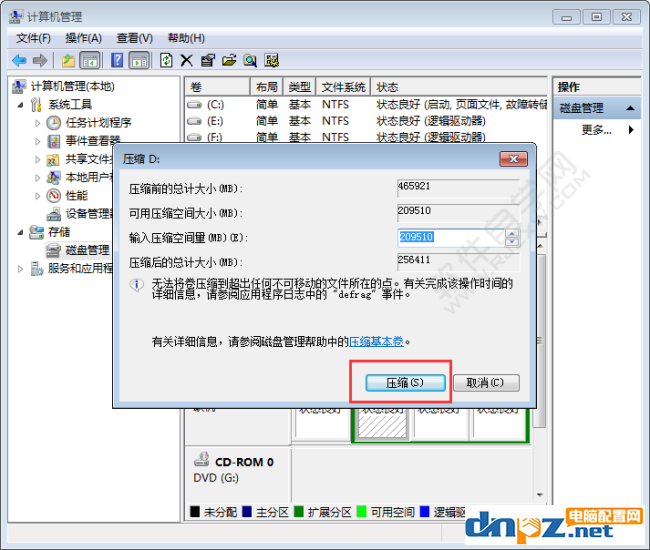Click the drive icon for volume (C:)
Image resolution: width=650 pixels, height=550 pixels.
194,104
